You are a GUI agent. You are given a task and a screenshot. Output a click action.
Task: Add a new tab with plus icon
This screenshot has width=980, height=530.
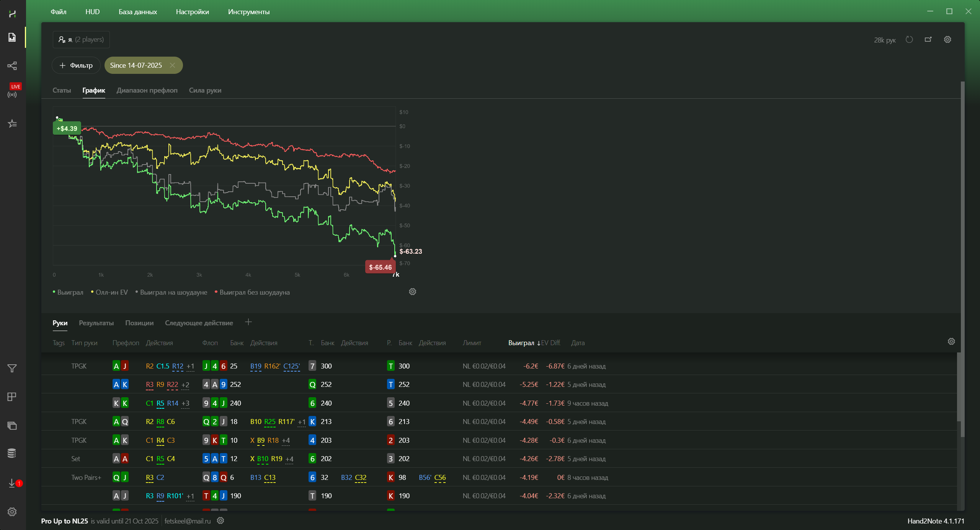248,322
